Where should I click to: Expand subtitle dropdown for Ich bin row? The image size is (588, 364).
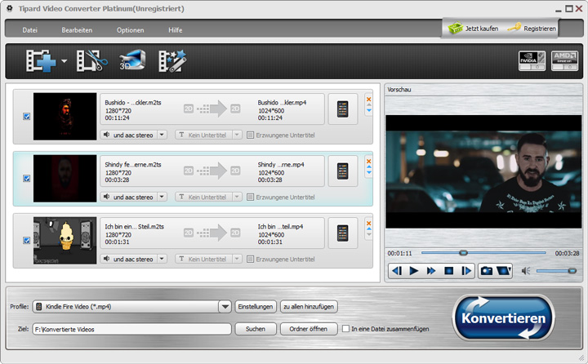click(x=237, y=259)
